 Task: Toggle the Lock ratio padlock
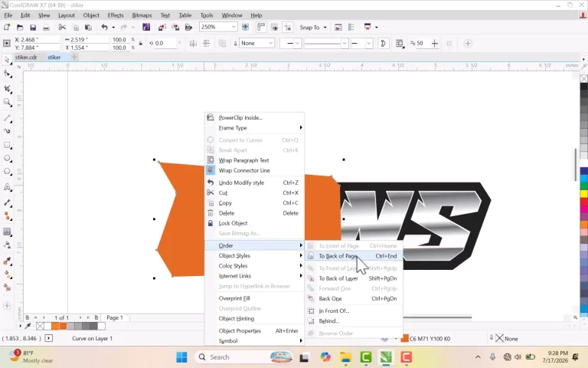141,44
